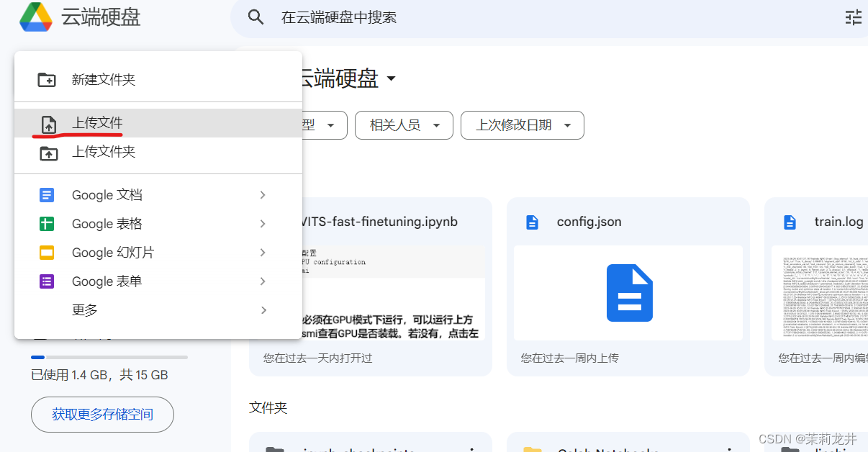Click 获取更多存储空间 button

pos(102,415)
